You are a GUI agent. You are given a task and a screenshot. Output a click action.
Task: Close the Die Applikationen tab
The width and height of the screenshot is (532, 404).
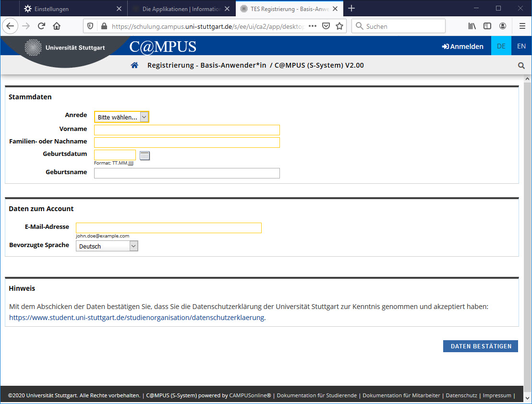pos(227,9)
